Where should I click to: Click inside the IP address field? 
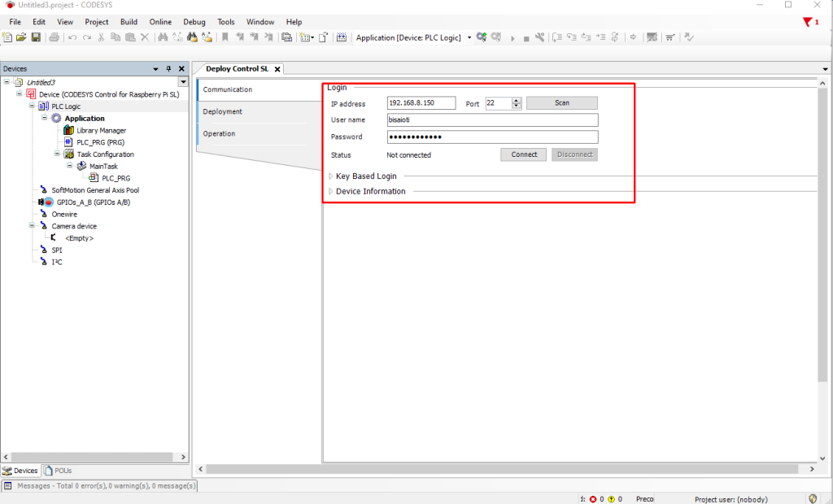[421, 102]
